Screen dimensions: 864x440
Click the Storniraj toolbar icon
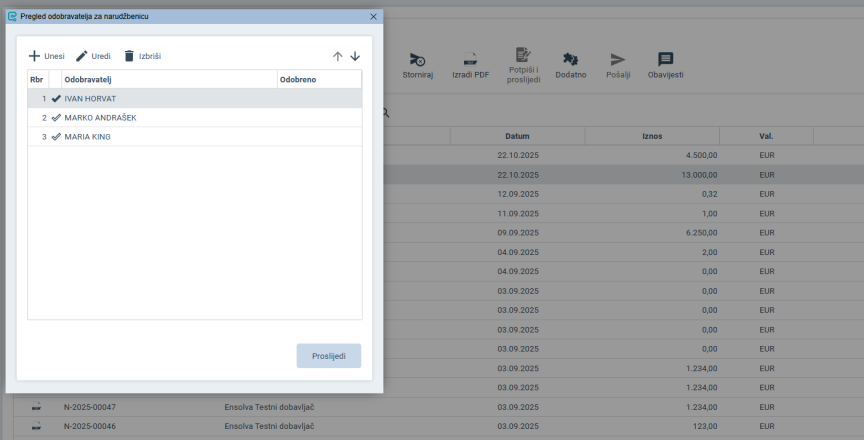pos(418,59)
